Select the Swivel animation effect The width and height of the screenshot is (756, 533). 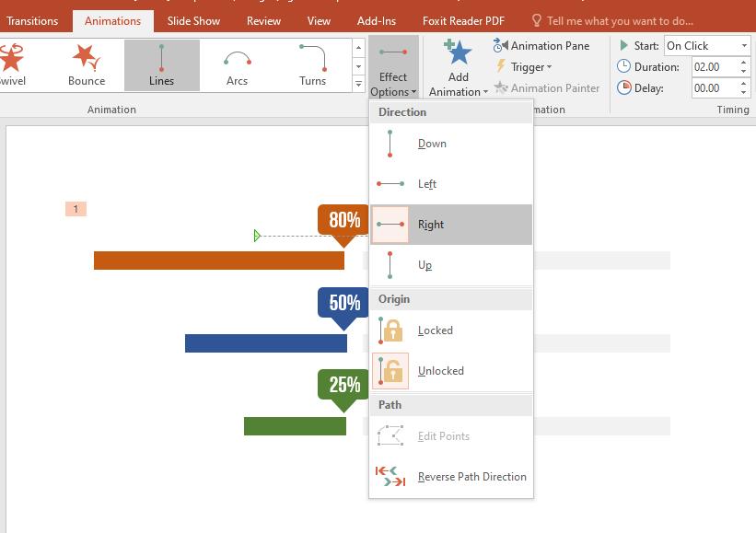pos(12,64)
